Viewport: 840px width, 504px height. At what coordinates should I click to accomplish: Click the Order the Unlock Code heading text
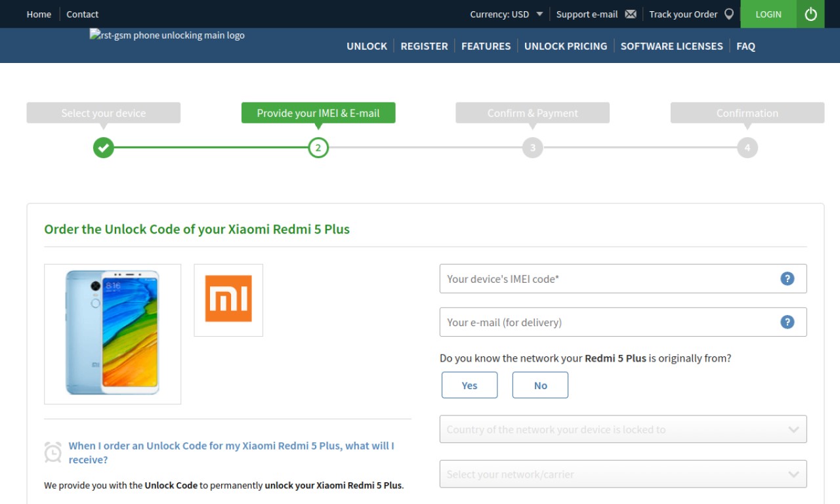[197, 229]
